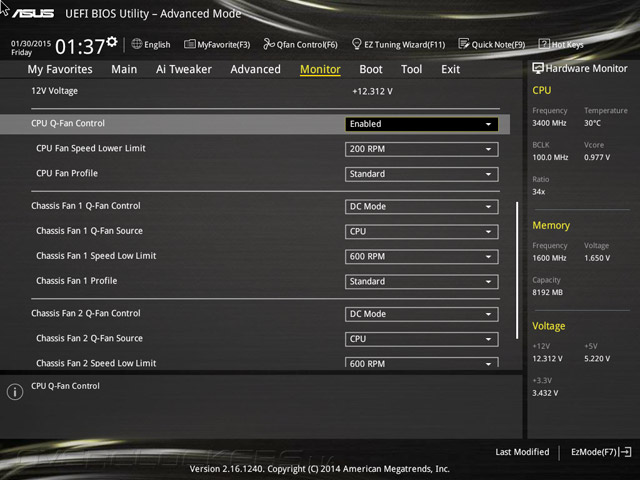Screen dimensions: 640x480
Task: Click the CPU Fan Profile label
Action: point(67,173)
